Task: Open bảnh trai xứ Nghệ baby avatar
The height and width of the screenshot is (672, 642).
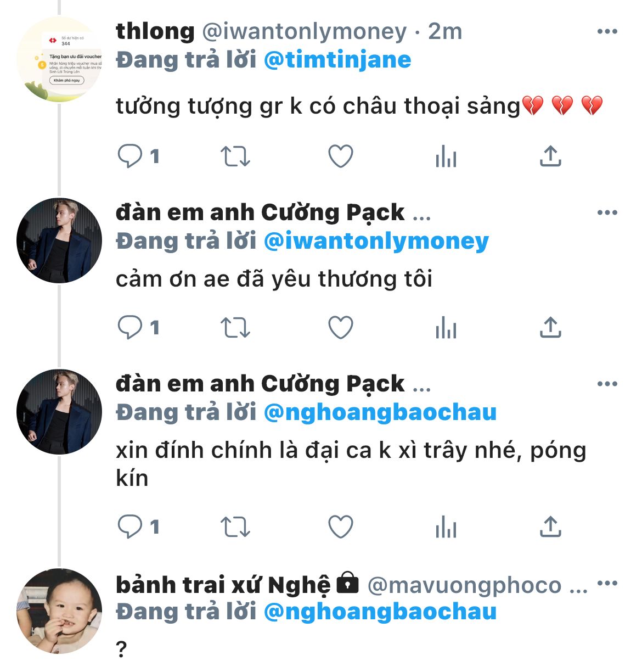Action: [59, 611]
